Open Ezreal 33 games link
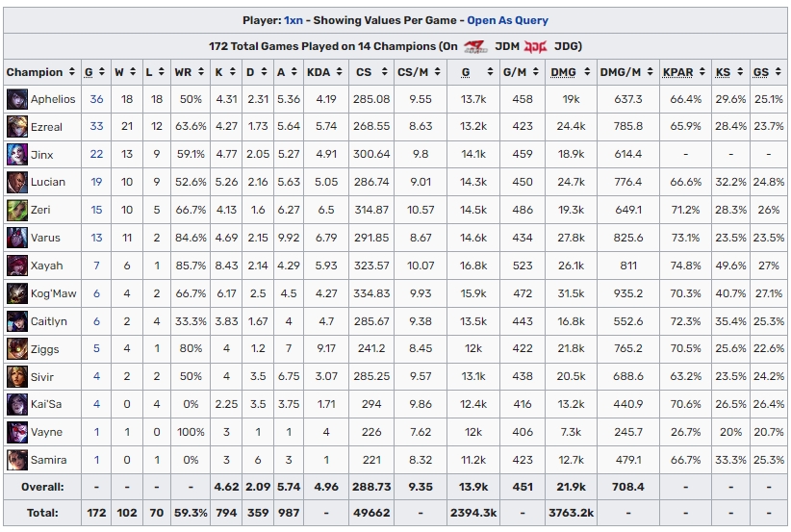This screenshot has width=791, height=532. (96, 127)
